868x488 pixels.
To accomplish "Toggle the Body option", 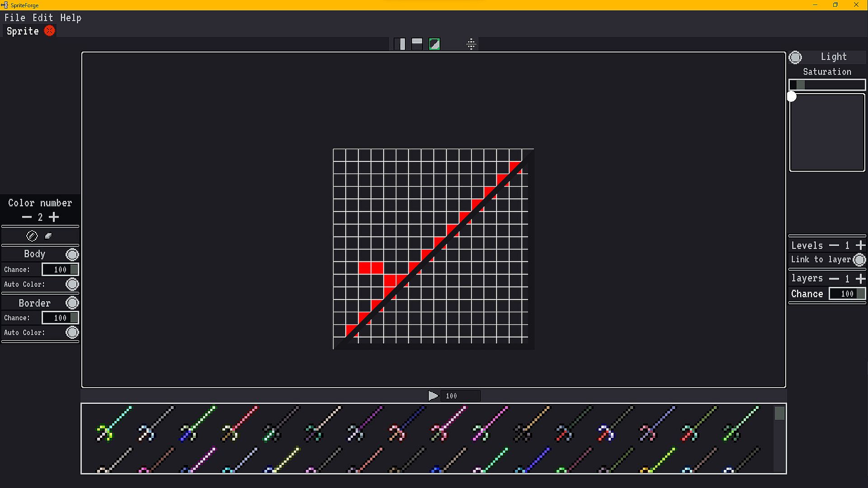I will [72, 254].
